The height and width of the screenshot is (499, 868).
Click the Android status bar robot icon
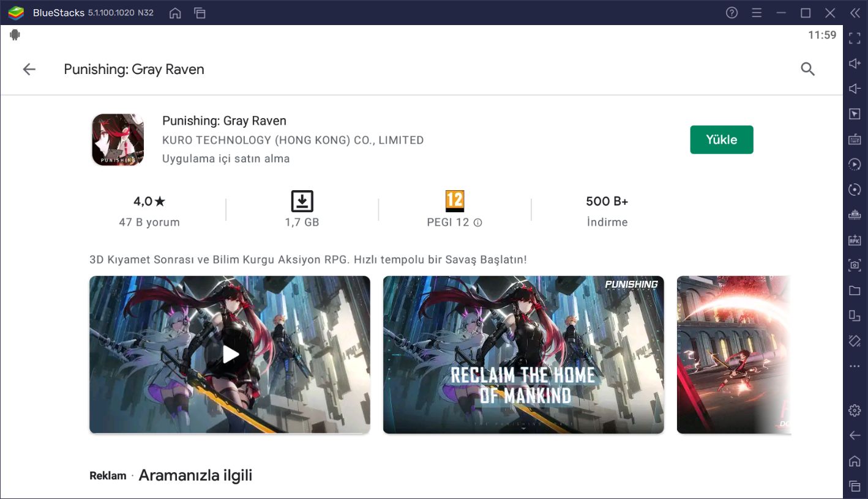coord(15,35)
